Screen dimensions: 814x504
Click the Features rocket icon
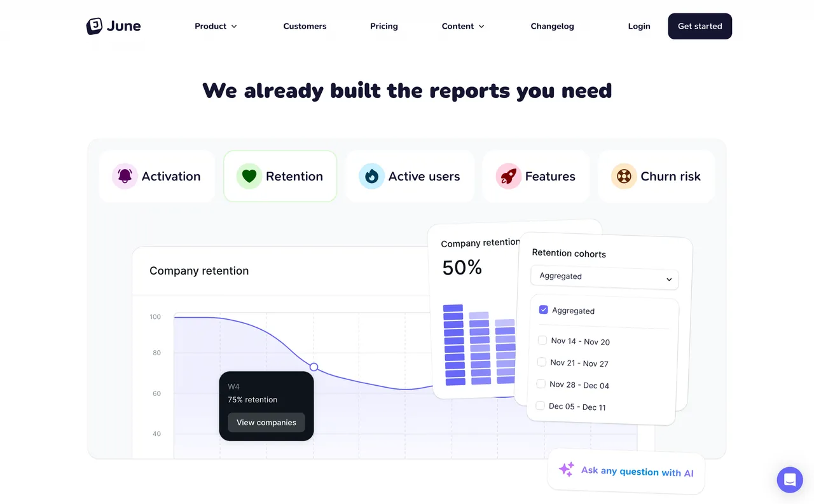507,176
